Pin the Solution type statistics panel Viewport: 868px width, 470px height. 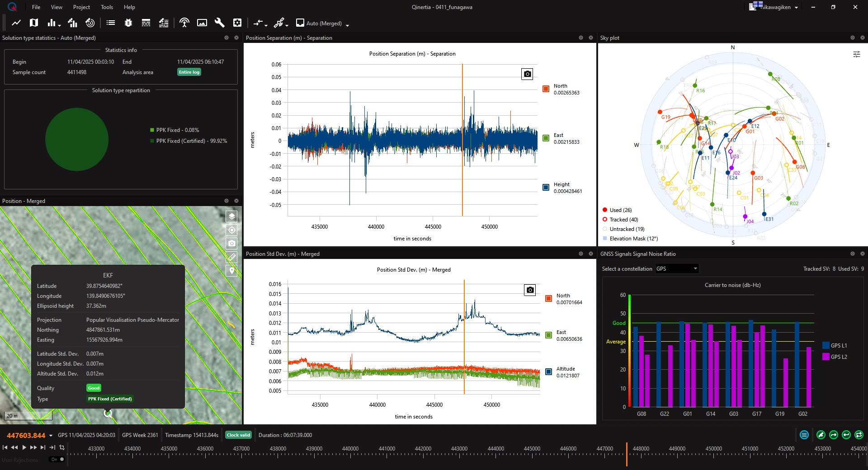[226, 38]
